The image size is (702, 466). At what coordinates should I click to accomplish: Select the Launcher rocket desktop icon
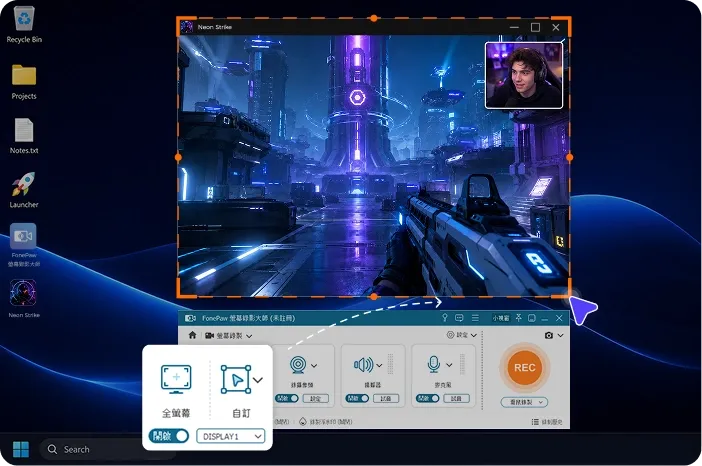coord(24,190)
